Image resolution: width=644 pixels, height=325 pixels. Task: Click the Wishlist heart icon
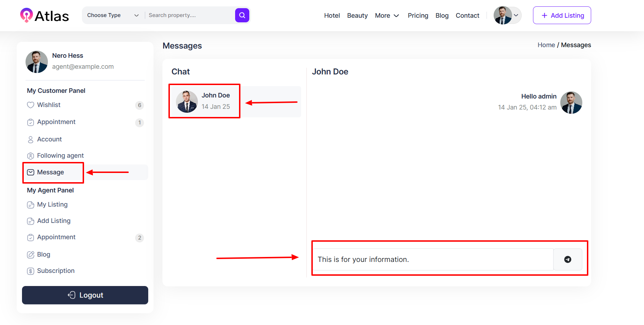pyautogui.click(x=30, y=105)
